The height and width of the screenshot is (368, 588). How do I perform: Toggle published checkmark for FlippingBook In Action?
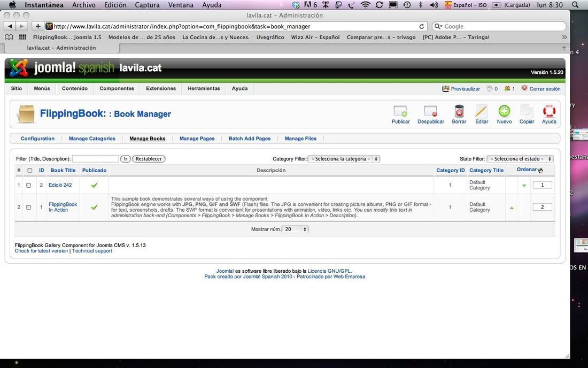(94, 207)
